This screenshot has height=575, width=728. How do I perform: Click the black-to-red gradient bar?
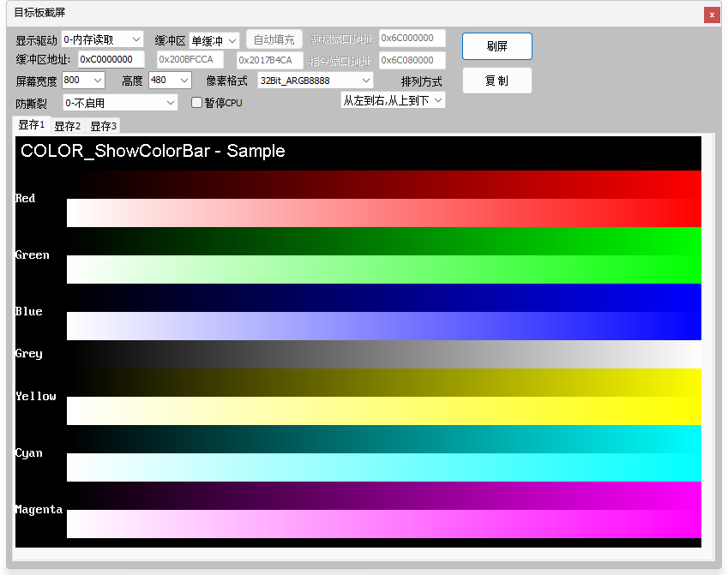(x=384, y=185)
